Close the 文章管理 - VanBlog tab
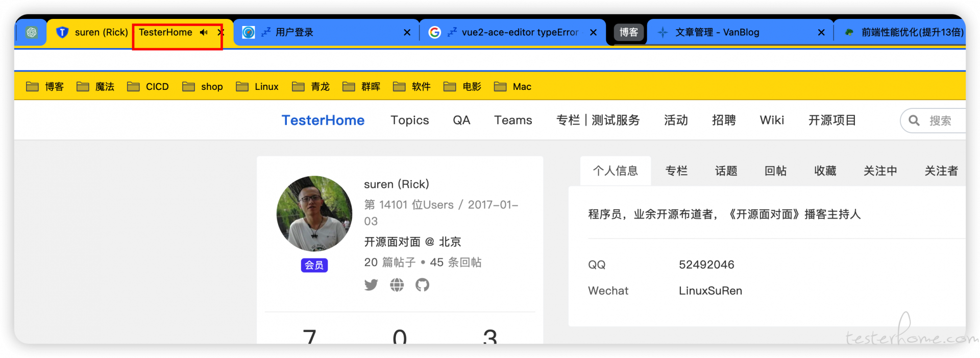 point(821,32)
